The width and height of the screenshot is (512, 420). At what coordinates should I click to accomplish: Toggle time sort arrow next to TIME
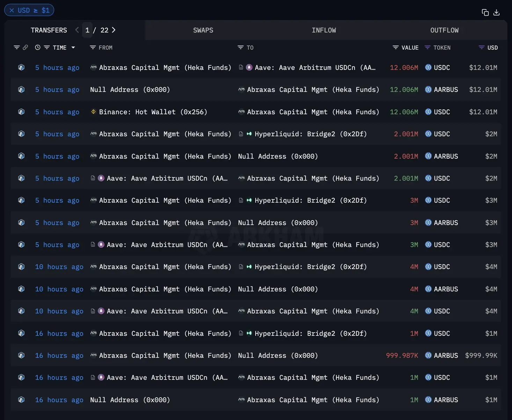73,48
